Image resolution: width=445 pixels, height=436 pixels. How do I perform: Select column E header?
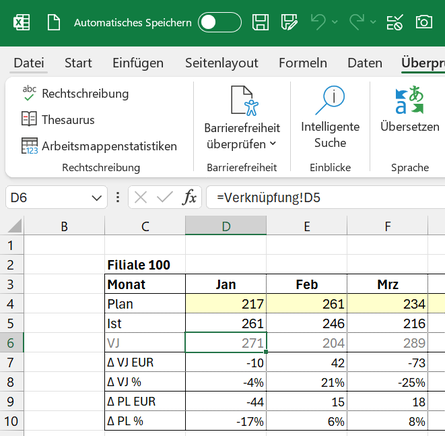coord(307,226)
